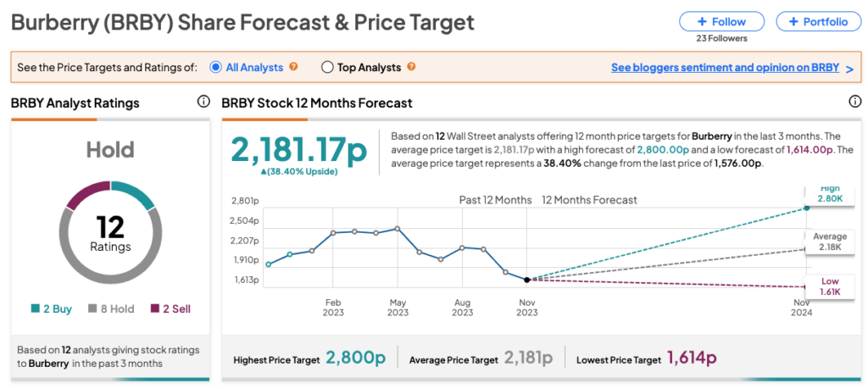Open bloggers sentiment and opinion on BRBY
868x389 pixels.
click(x=723, y=68)
